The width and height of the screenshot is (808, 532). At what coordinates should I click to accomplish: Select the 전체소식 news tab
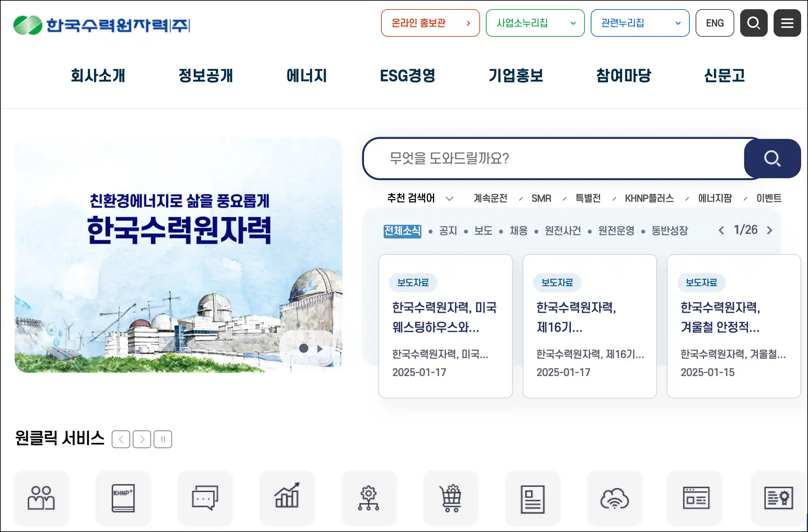(402, 231)
